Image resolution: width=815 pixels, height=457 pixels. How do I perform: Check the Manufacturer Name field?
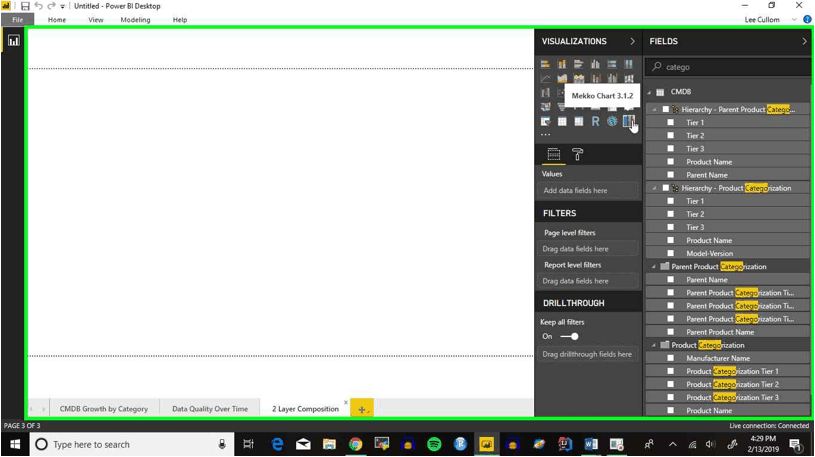(x=671, y=358)
